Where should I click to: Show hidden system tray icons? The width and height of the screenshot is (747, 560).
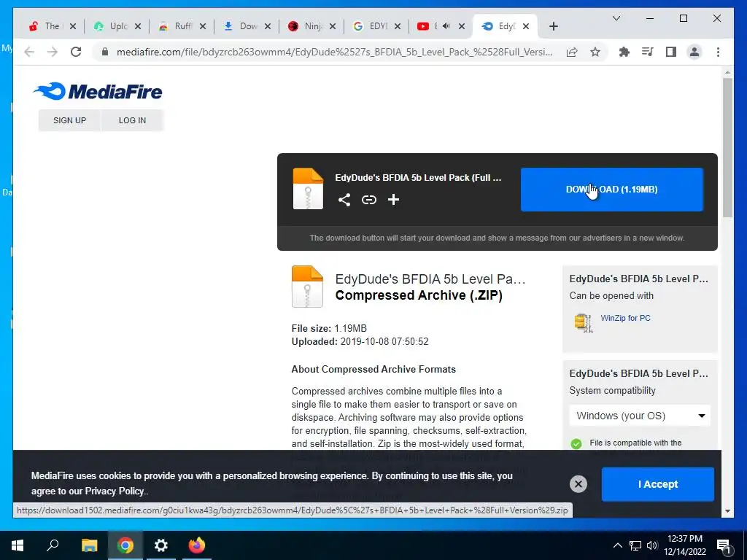tap(617, 545)
